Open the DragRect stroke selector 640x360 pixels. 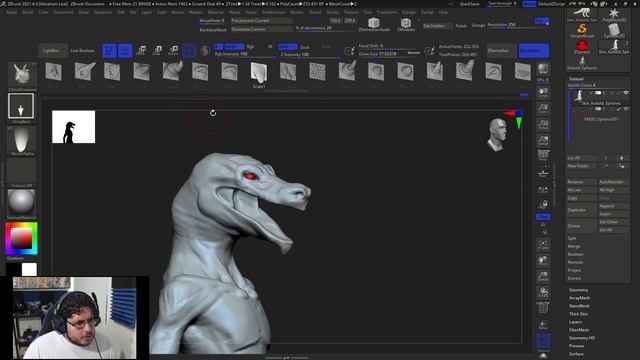click(21, 108)
